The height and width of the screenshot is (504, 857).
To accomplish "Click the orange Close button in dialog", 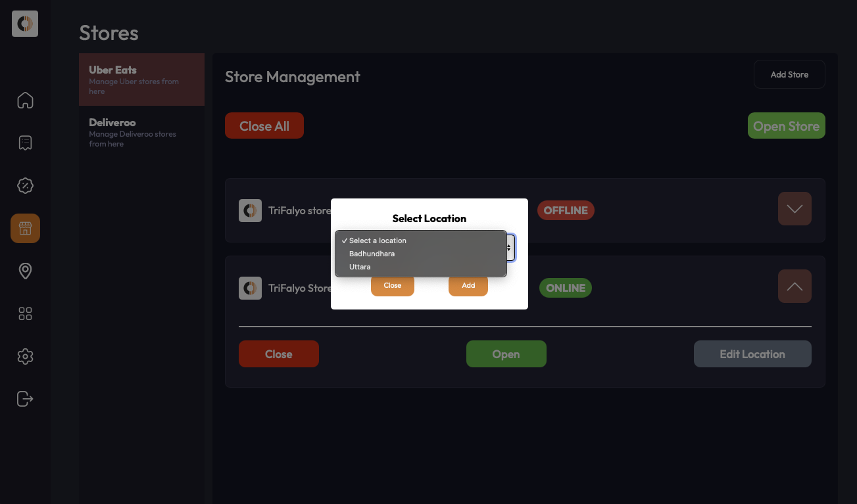I will (393, 286).
